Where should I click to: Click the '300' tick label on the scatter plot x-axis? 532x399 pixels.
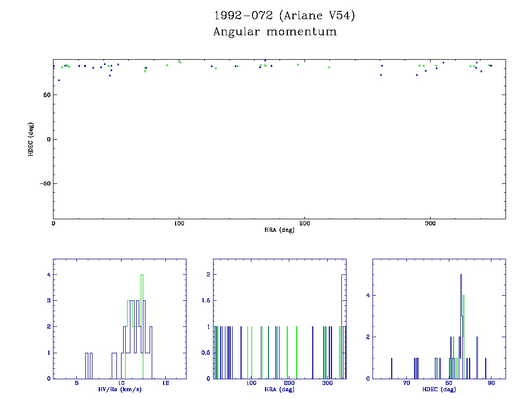[x=430, y=223]
